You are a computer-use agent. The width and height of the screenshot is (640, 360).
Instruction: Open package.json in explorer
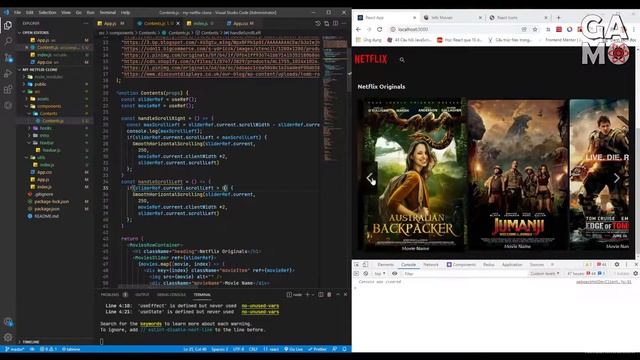[47, 209]
